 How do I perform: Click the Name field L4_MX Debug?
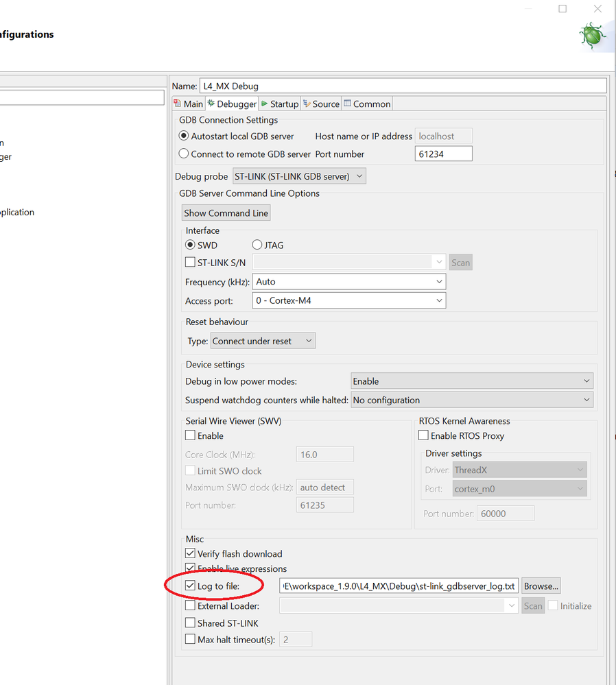(x=403, y=86)
